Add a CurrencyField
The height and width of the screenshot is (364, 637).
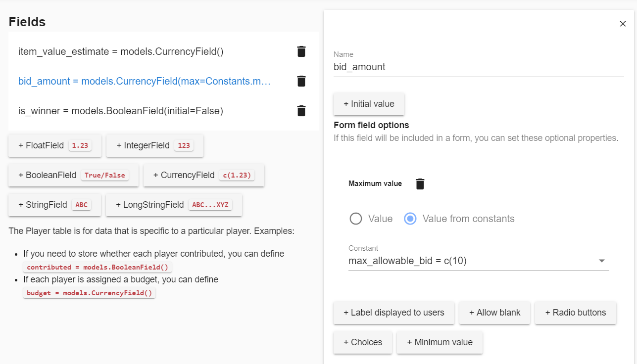click(x=204, y=175)
